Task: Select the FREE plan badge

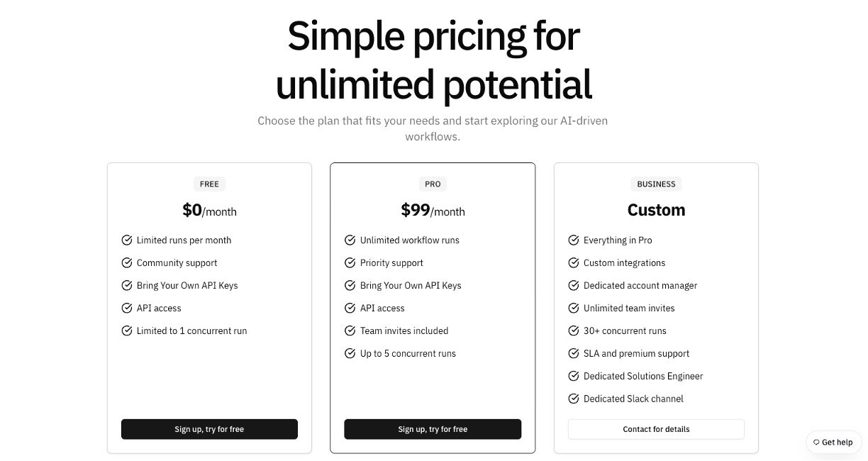Action: (209, 184)
